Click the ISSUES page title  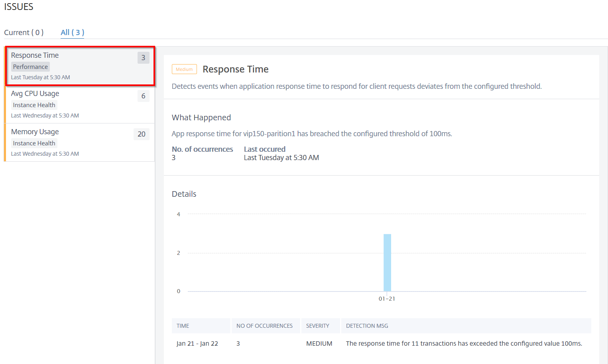(x=19, y=7)
